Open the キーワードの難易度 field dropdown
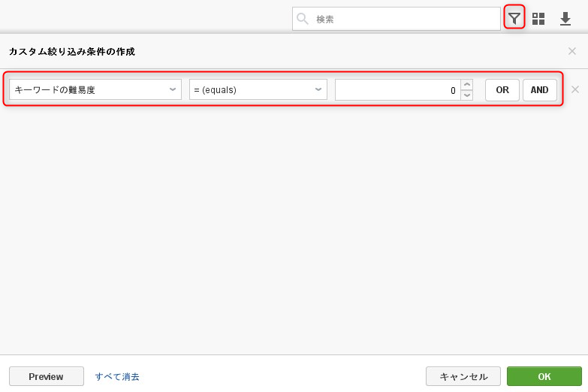 (x=95, y=89)
